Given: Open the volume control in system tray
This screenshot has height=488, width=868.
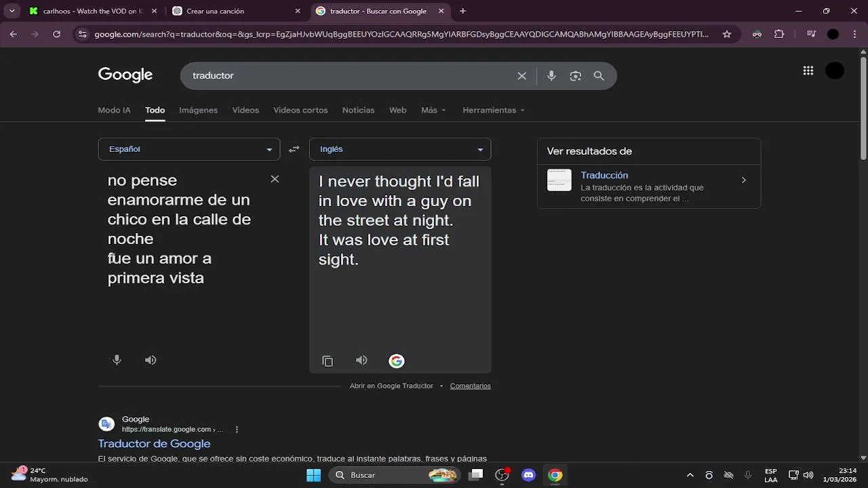Looking at the screenshot, I should pyautogui.click(x=808, y=475).
